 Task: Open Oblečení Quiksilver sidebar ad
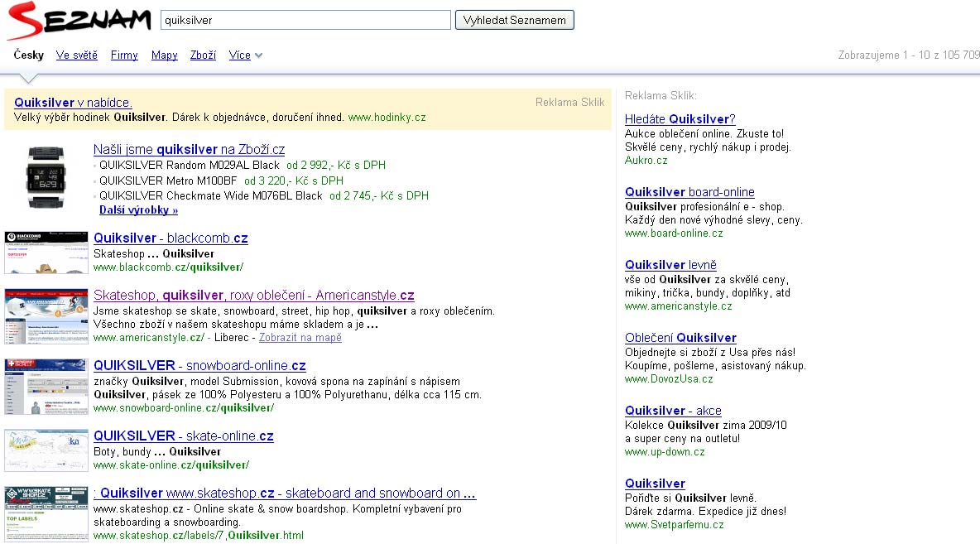[680, 338]
